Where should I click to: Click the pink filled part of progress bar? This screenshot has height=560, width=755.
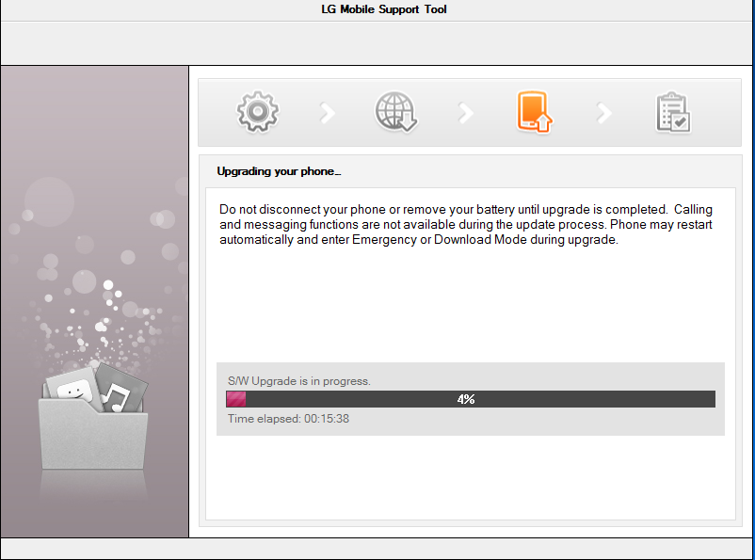coord(236,399)
